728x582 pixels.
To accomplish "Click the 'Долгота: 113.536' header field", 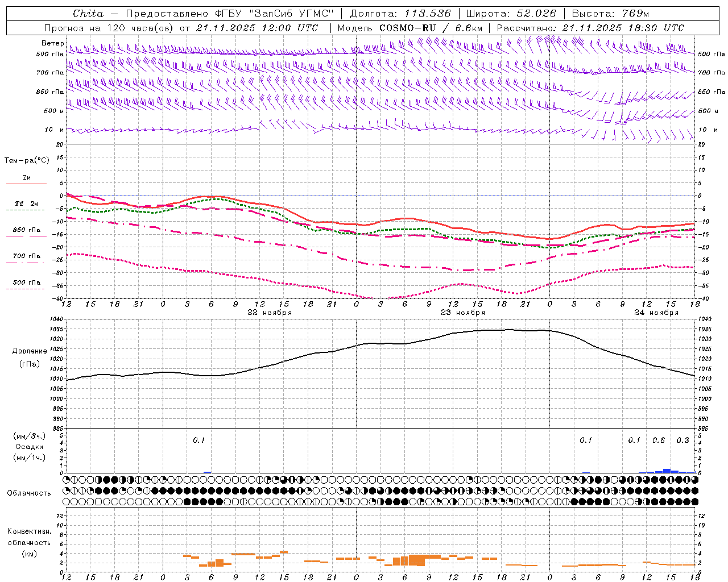I will coord(400,14).
